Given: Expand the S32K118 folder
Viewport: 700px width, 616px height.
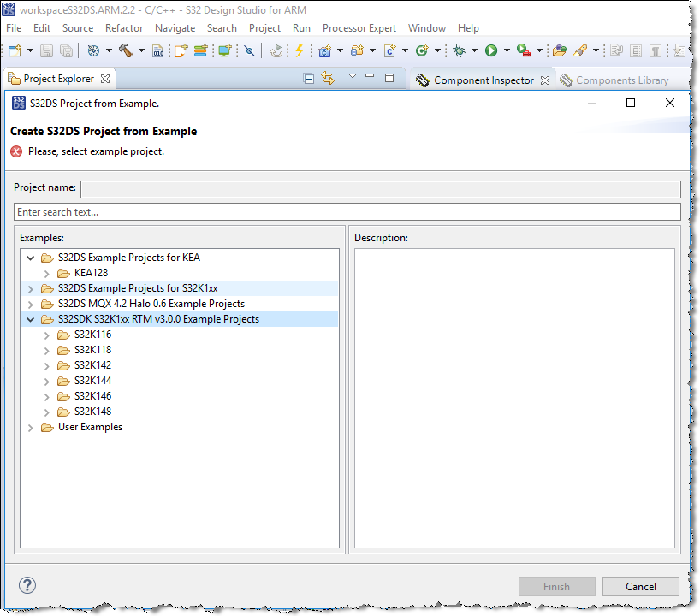Looking at the screenshot, I should [46, 351].
